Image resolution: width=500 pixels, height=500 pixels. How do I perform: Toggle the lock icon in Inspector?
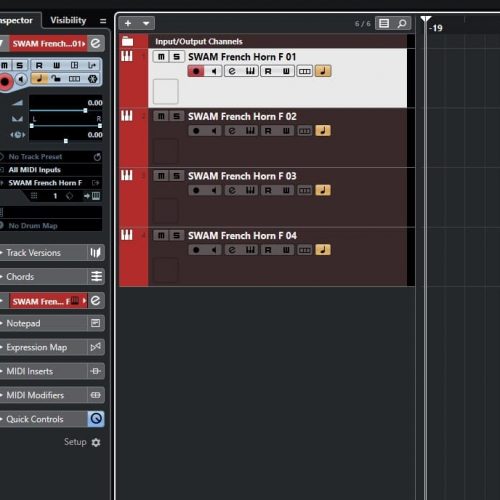pos(56,79)
